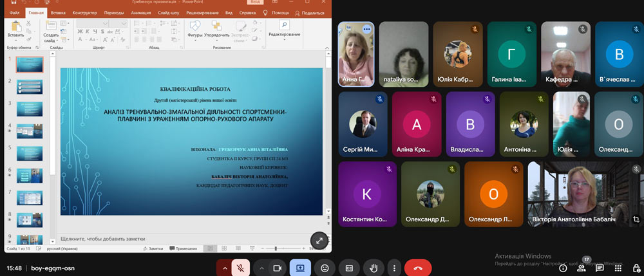Open the Meet more options menu
Screen dimensions: 644x276
(x=394, y=268)
